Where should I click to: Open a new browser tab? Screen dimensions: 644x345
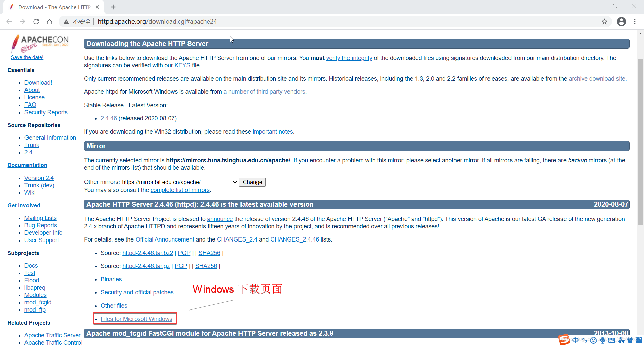click(113, 7)
